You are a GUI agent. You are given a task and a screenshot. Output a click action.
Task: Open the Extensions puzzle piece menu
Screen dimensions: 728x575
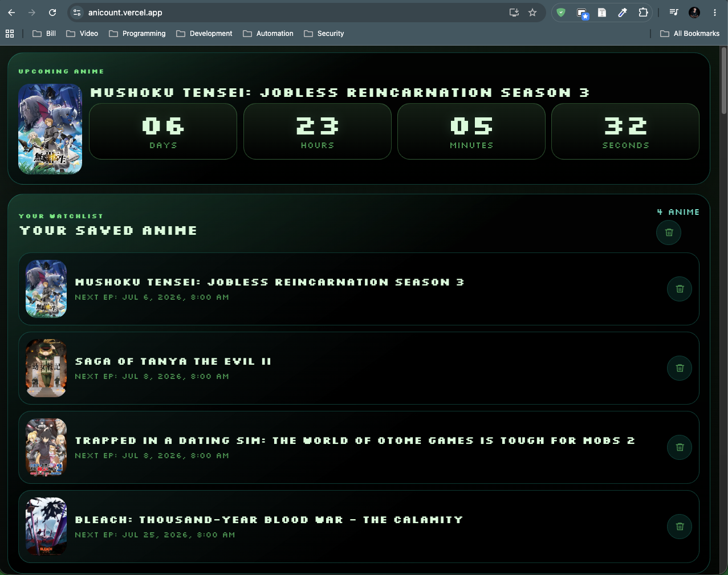(x=643, y=13)
